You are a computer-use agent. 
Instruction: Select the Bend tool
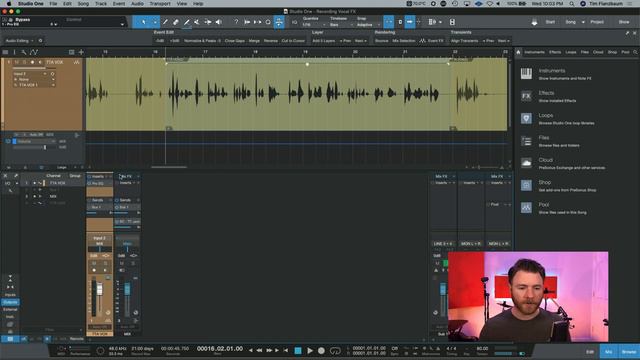tap(208, 22)
